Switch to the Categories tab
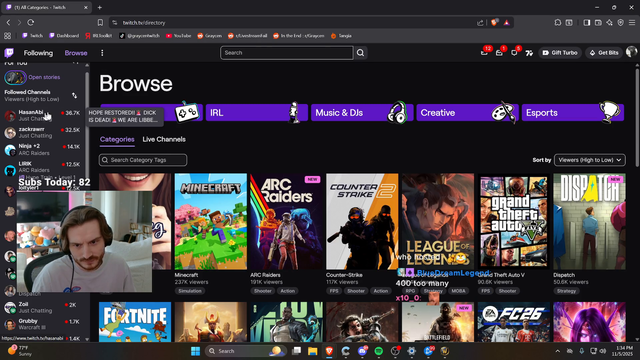The image size is (640, 360). click(x=117, y=140)
